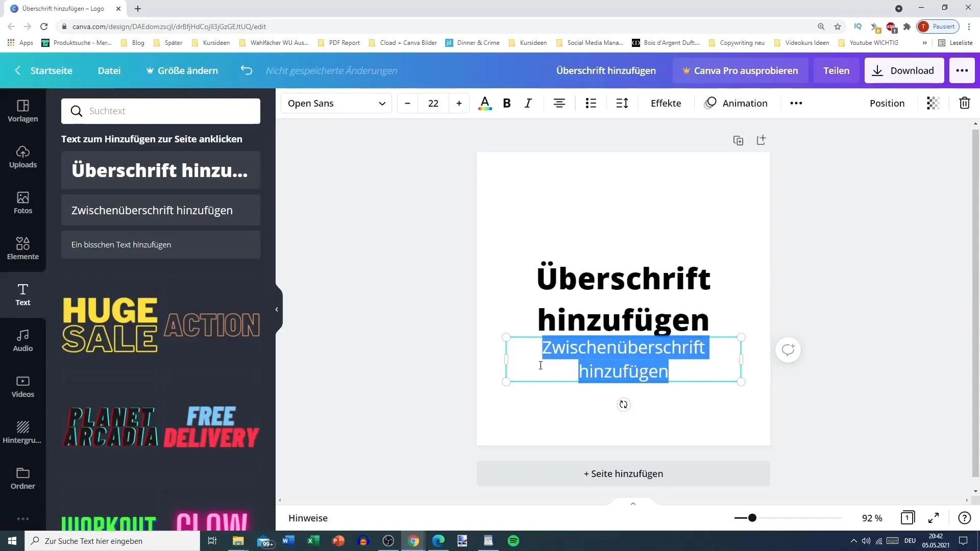Screen dimensions: 980x551
Task: Expand the more options menu ellipsis
Action: click(796, 103)
